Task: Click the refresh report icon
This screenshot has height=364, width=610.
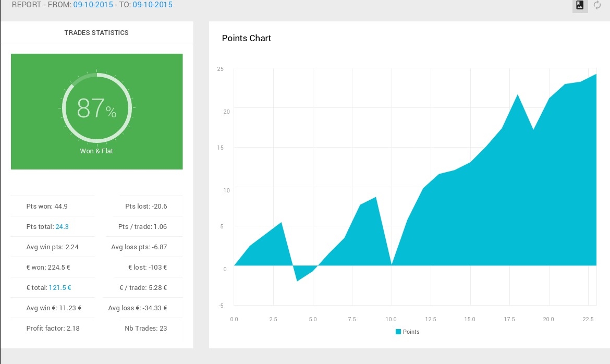Action: pyautogui.click(x=597, y=5)
